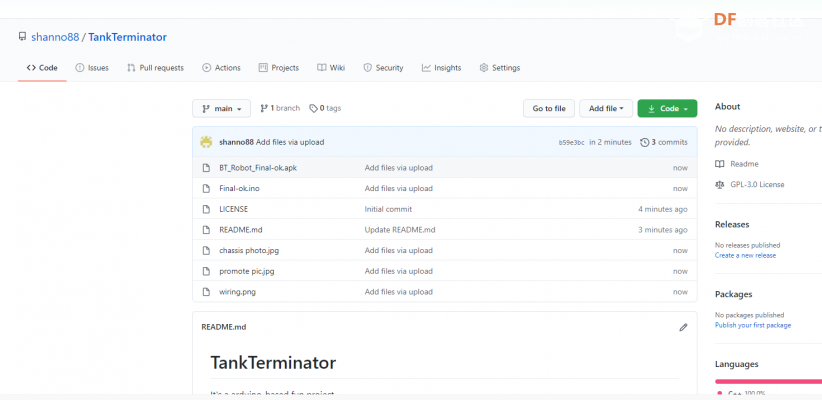Click the Security shield icon
The width and height of the screenshot is (822, 400).
click(367, 68)
